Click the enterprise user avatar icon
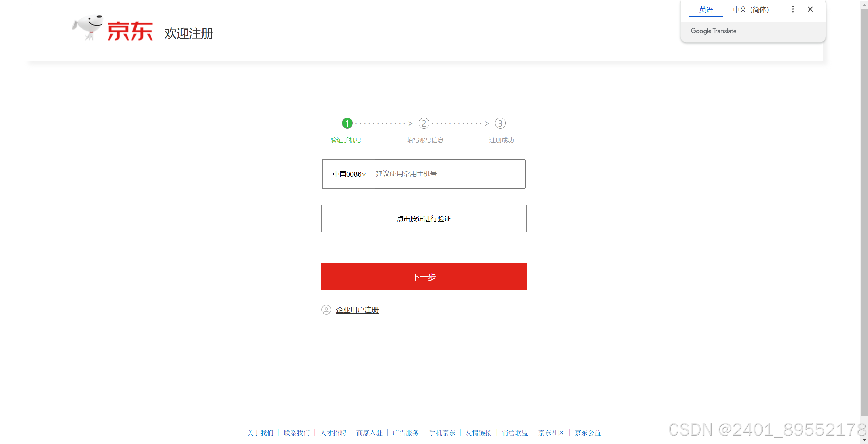868x444 pixels. (x=326, y=310)
